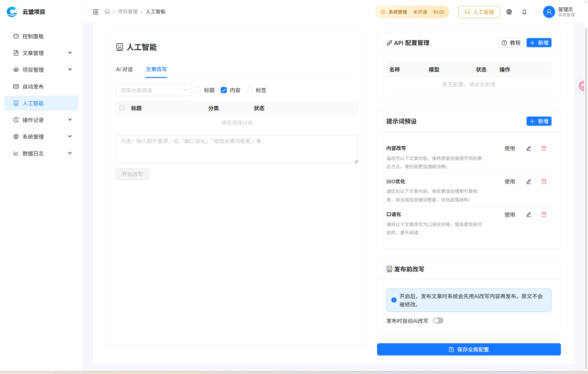The height and width of the screenshot is (374, 588).
Task: Toggle 发布时自动AI改写 switch
Action: point(438,320)
